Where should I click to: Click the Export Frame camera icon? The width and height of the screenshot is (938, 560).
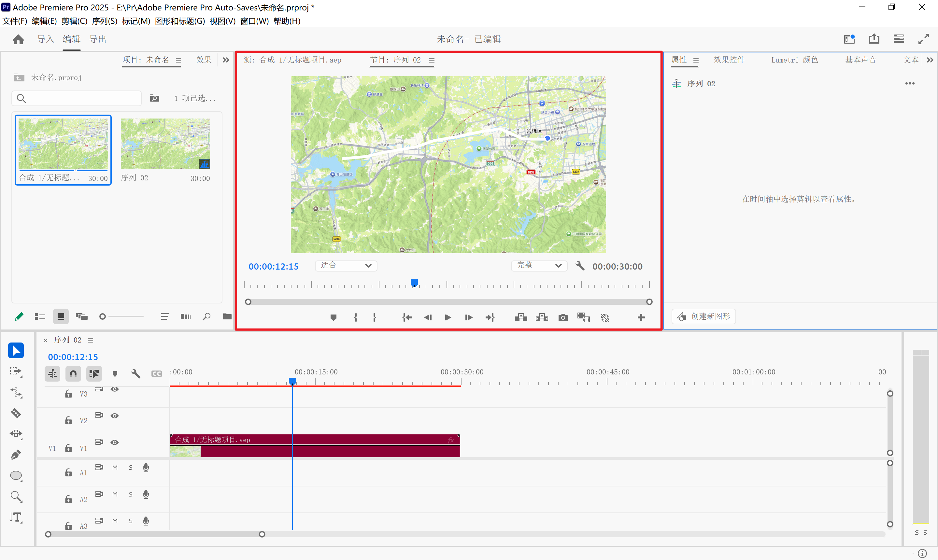[562, 318]
